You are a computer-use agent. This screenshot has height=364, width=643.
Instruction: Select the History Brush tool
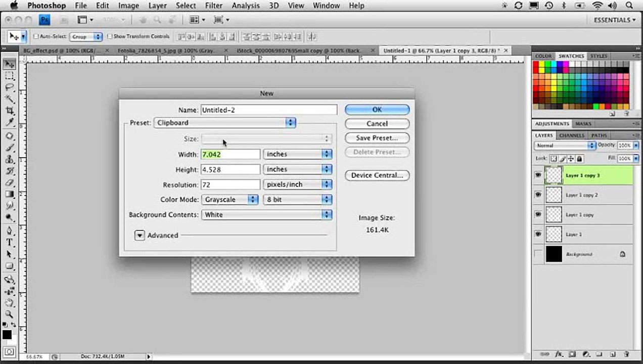point(10,171)
